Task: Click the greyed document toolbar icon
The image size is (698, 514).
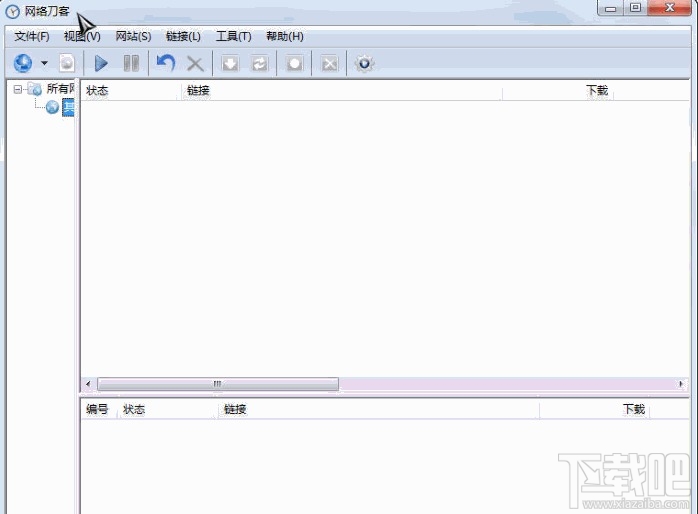Action: click(x=67, y=63)
